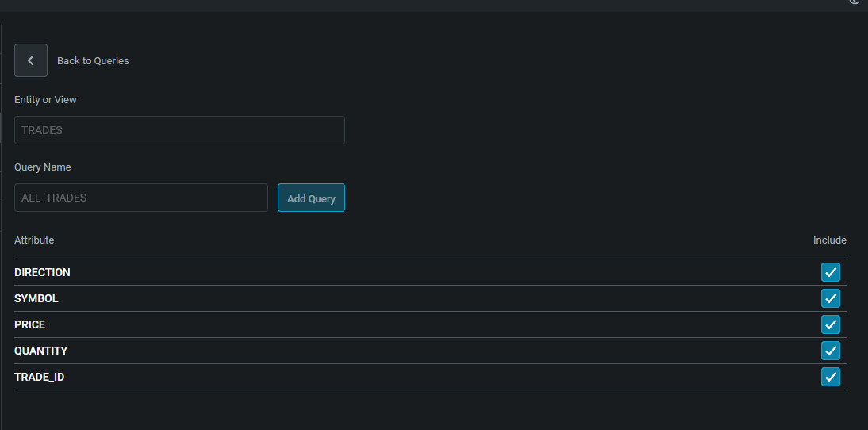Select the DIRECTION attribute row label

pos(42,272)
